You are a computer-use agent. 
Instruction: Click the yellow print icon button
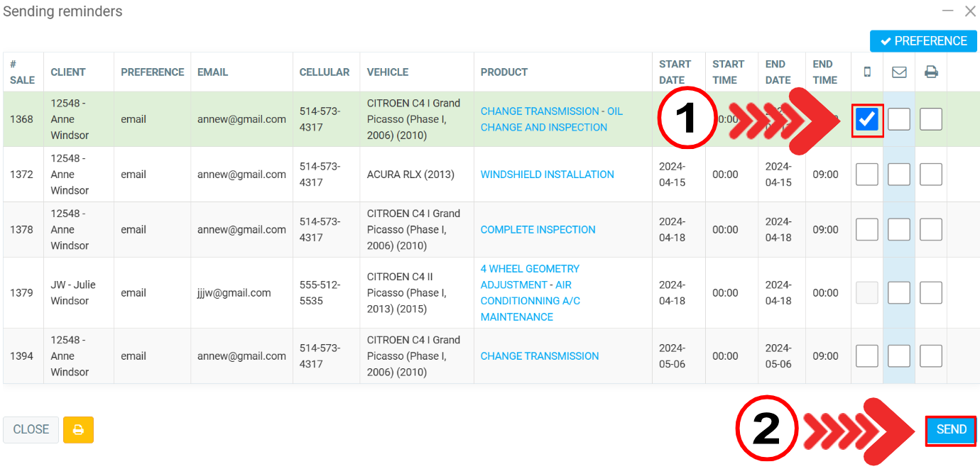pyautogui.click(x=78, y=430)
